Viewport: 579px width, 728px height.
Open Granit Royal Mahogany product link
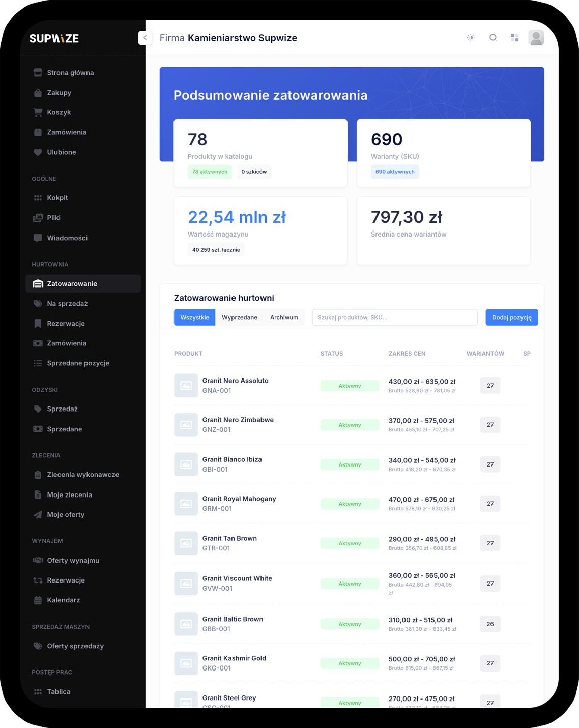239,499
